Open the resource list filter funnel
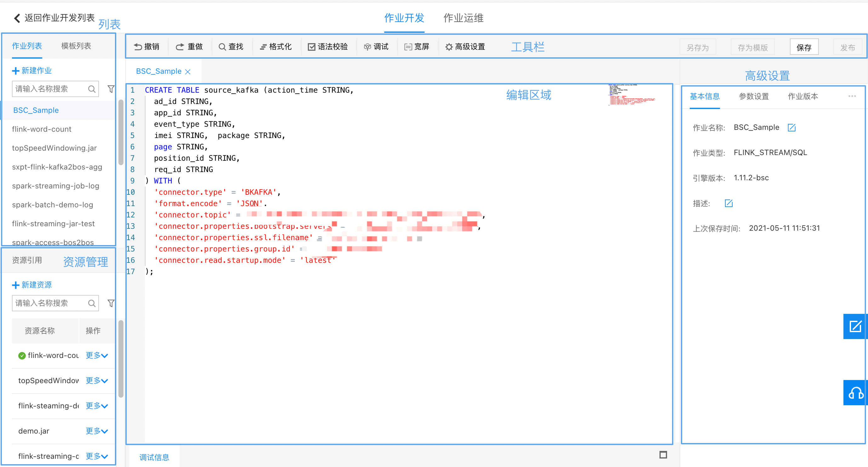868x467 pixels. point(111,303)
